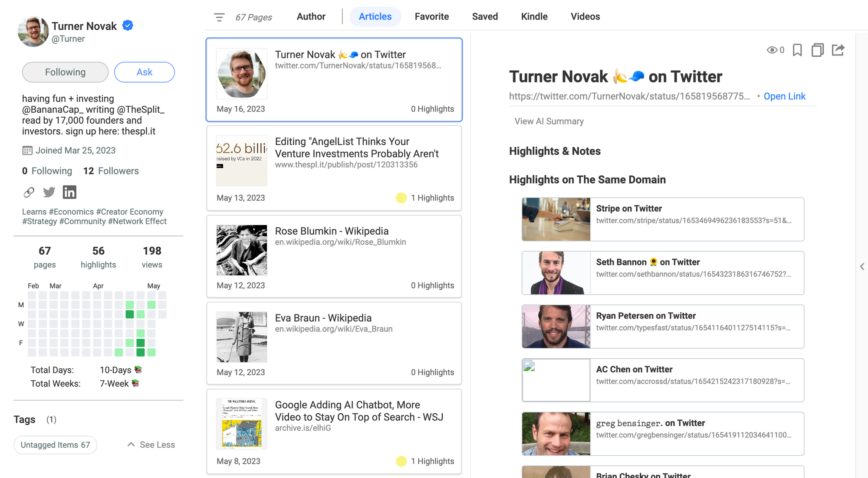View AI Summary of the article
868x478 pixels.
point(549,121)
